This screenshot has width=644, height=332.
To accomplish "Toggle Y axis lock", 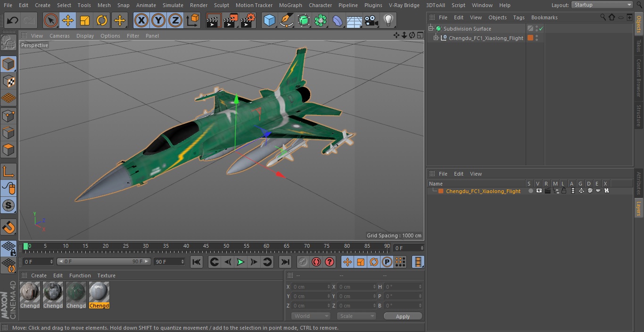I will click(158, 20).
